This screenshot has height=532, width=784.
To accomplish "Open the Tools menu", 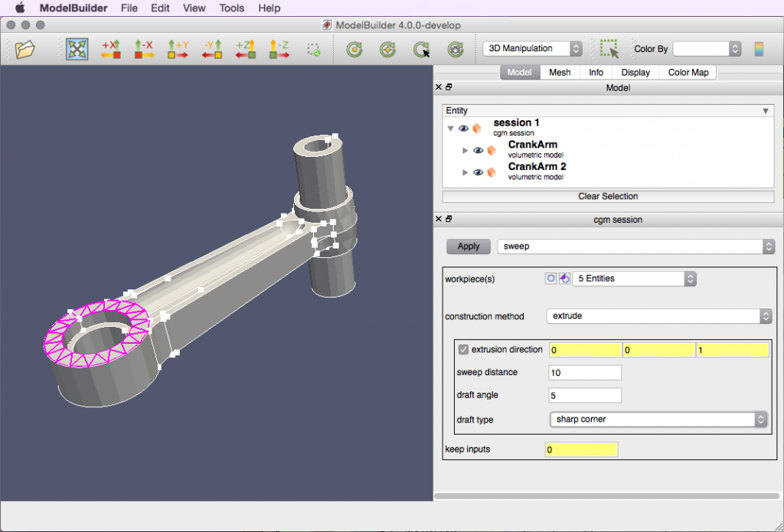I will (x=231, y=8).
